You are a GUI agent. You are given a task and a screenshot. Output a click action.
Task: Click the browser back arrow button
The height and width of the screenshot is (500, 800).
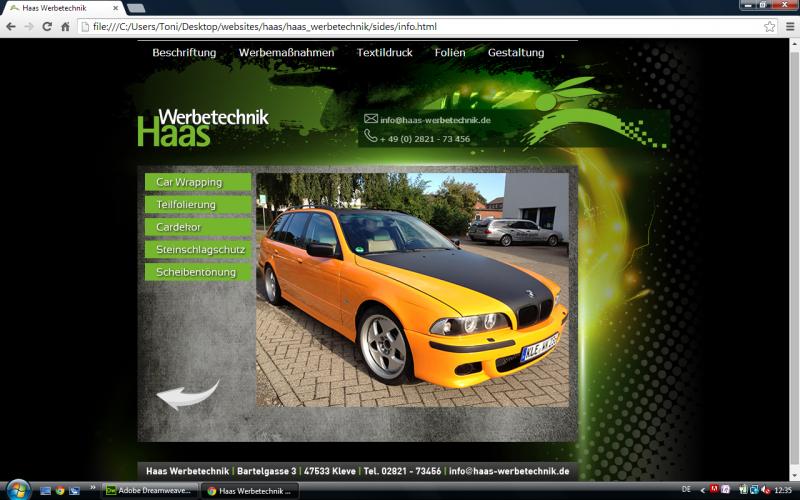pos(11,27)
